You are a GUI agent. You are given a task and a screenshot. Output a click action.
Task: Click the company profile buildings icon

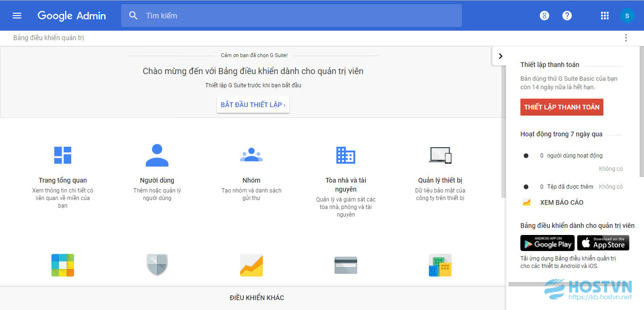[440, 265]
